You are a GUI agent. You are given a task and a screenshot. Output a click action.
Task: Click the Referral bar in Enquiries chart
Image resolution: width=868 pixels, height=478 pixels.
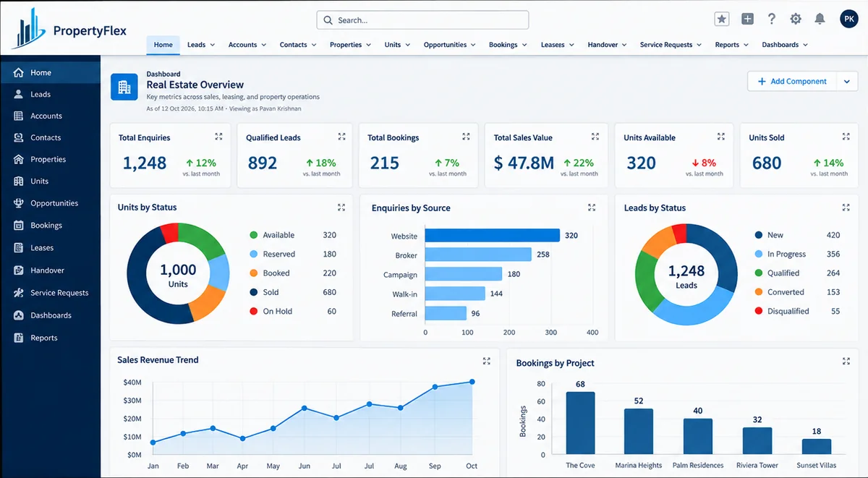(446, 313)
